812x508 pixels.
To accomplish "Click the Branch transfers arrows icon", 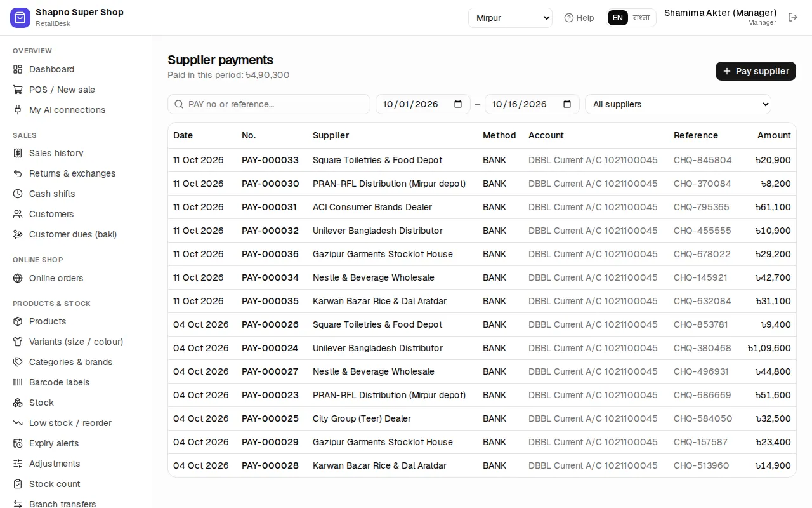I will (18, 504).
